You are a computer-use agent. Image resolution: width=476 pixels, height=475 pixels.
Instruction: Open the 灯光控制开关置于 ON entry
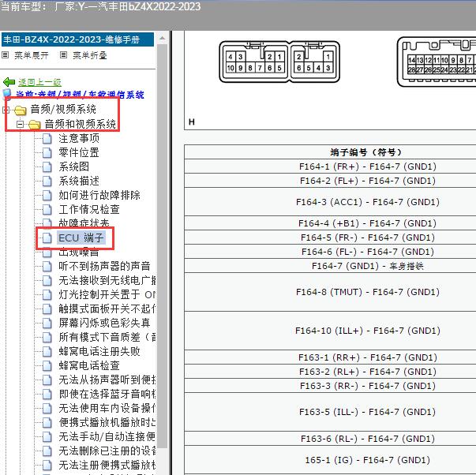[107, 295]
